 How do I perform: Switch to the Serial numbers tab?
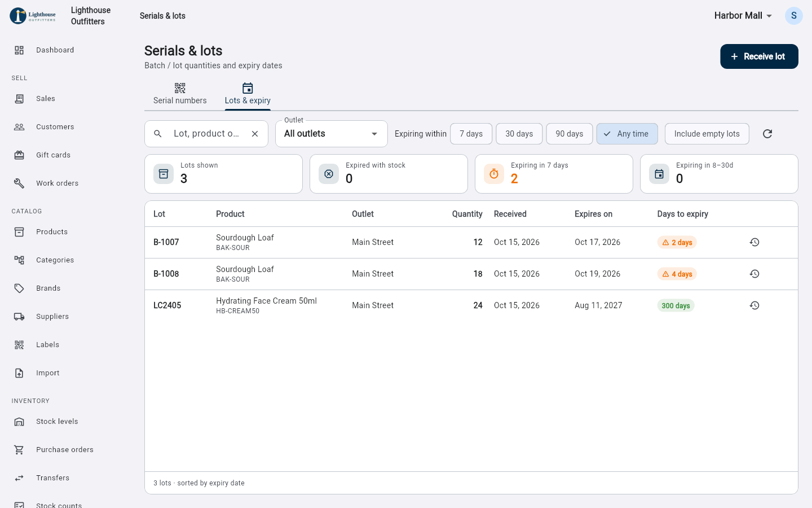click(x=180, y=94)
